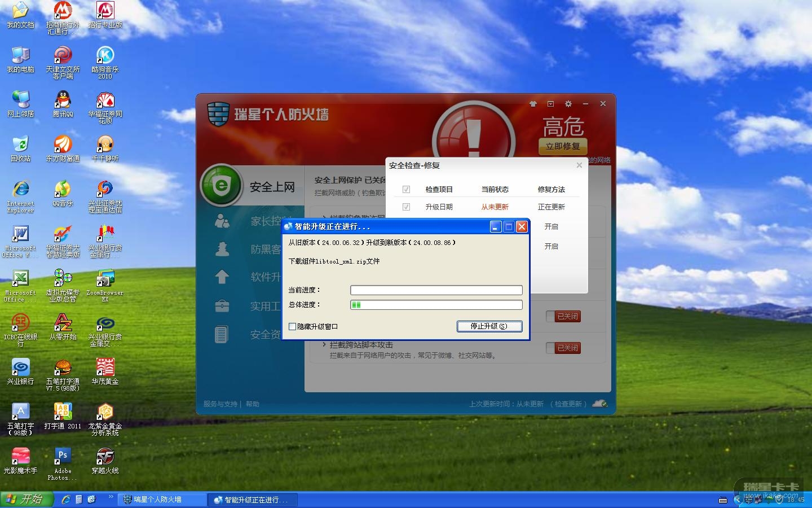
Task: Select the 我的文档 desktop icon
Action: [20, 15]
